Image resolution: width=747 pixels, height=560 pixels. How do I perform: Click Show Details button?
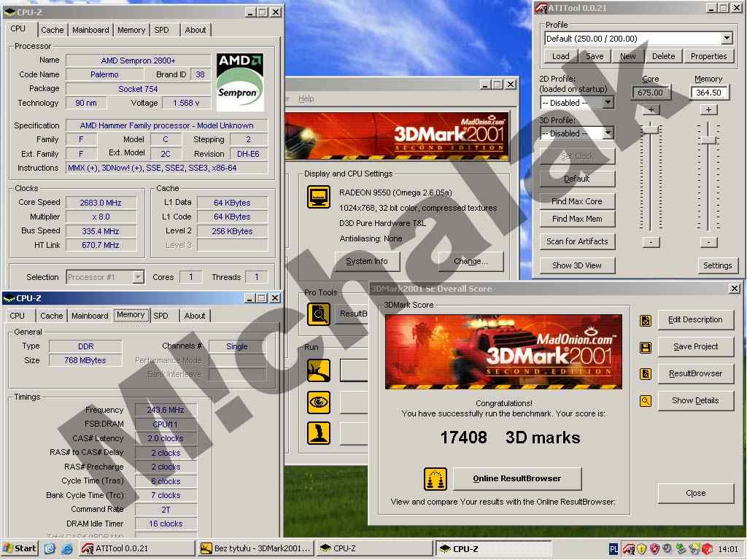[695, 401]
